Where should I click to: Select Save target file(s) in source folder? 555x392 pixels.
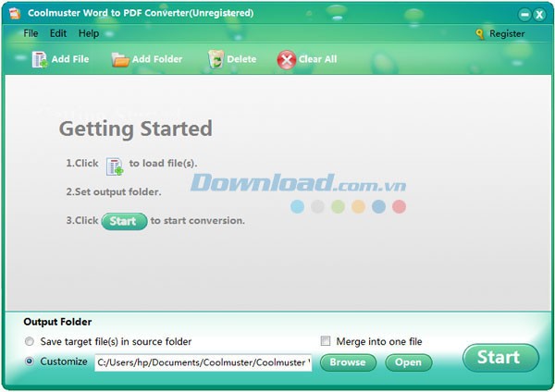[30, 341]
